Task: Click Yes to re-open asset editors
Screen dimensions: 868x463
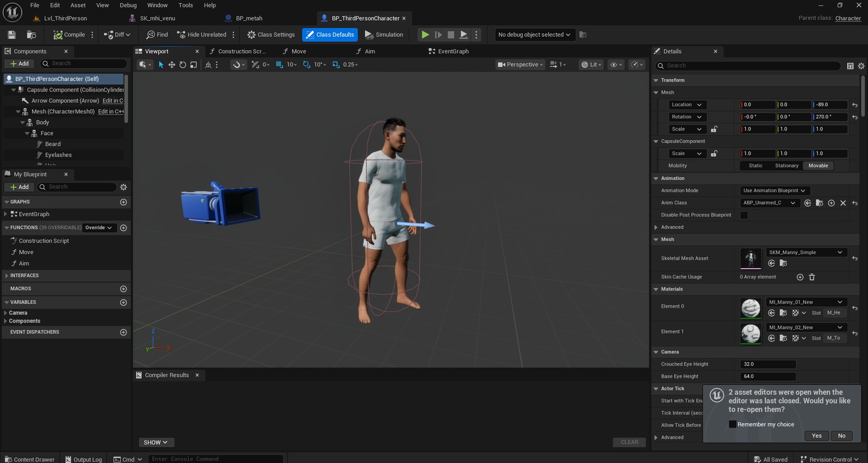Action: click(817, 436)
